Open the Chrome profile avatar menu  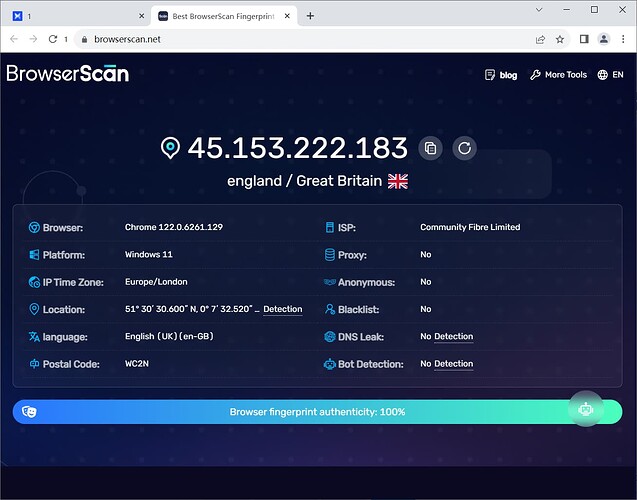point(604,39)
